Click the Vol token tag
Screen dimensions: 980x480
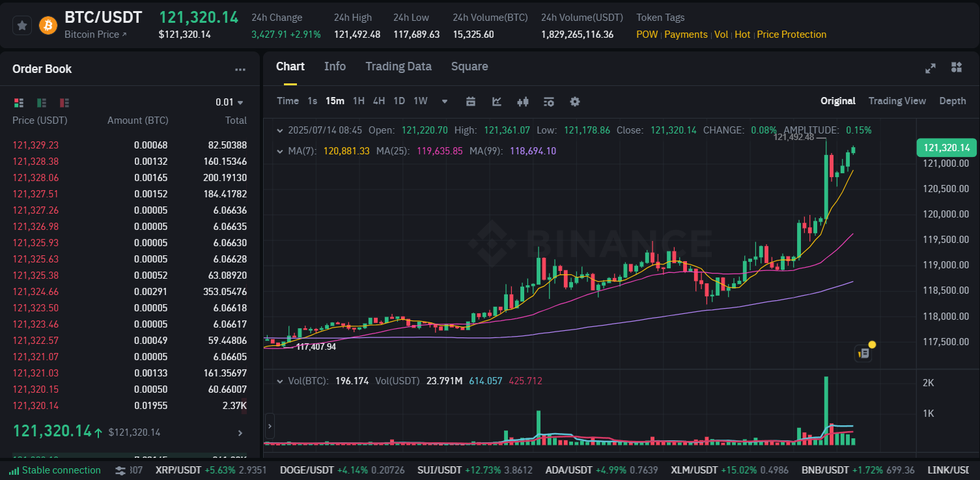coord(721,35)
